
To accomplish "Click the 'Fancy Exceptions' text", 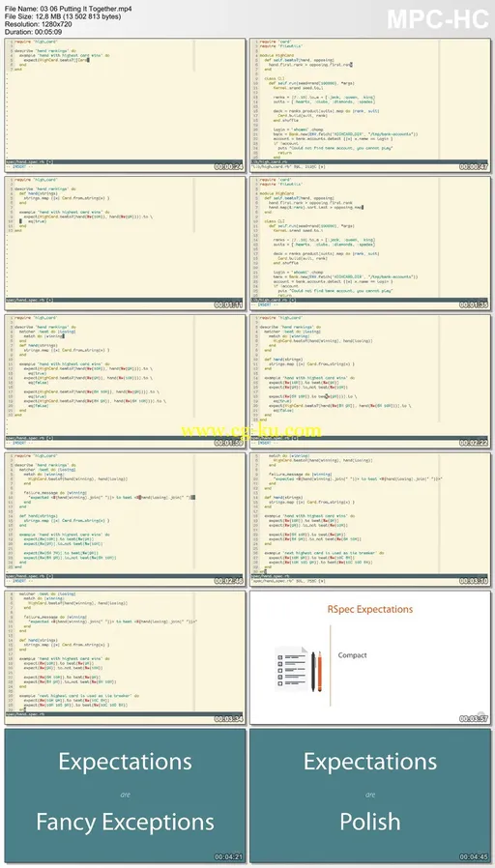I will pyautogui.click(x=125, y=822).
